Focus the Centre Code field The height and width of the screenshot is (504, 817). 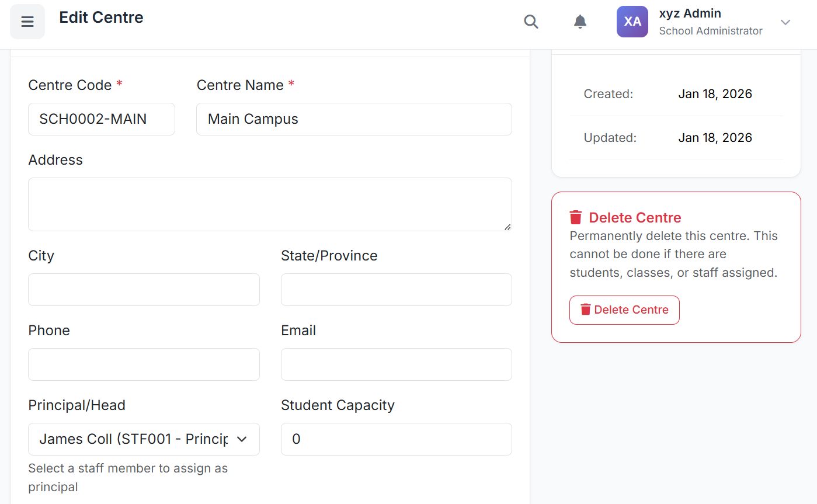pyautogui.click(x=102, y=119)
